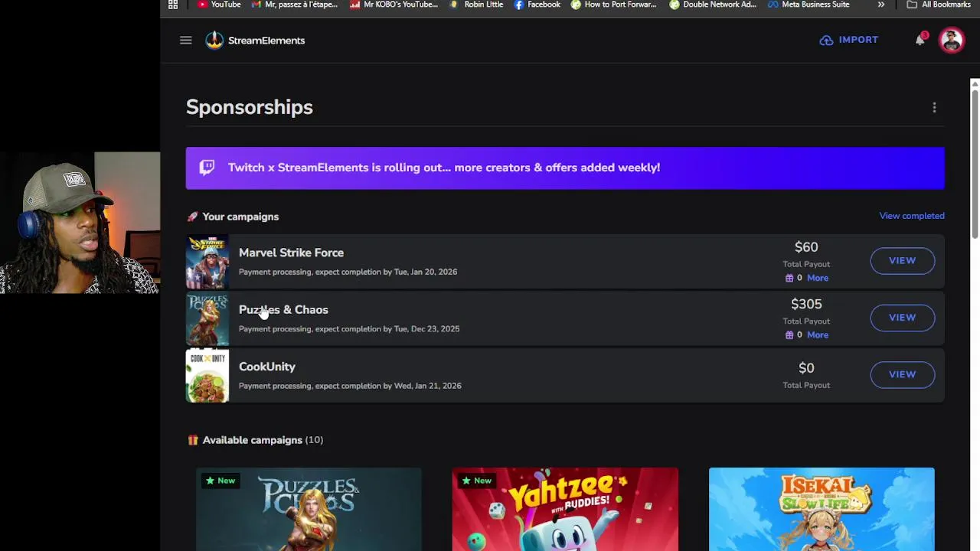980x551 pixels.
Task: Open the All Bookmarks folder
Action: pos(939,5)
